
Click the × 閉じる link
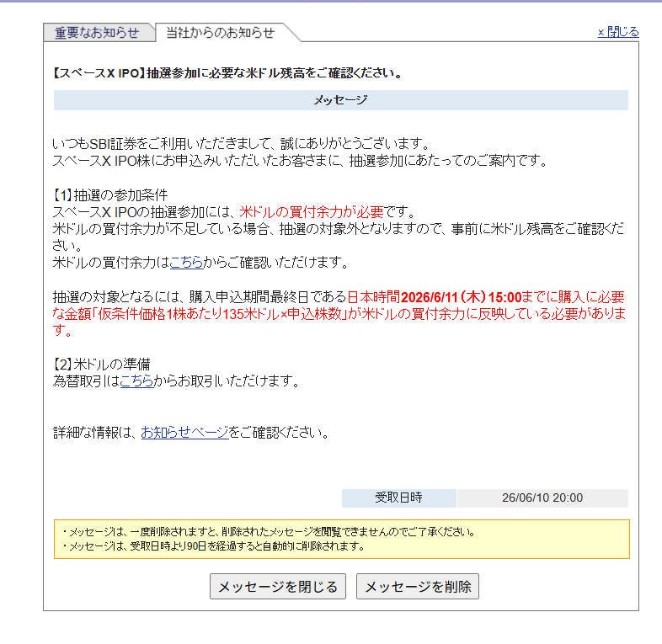tap(618, 32)
